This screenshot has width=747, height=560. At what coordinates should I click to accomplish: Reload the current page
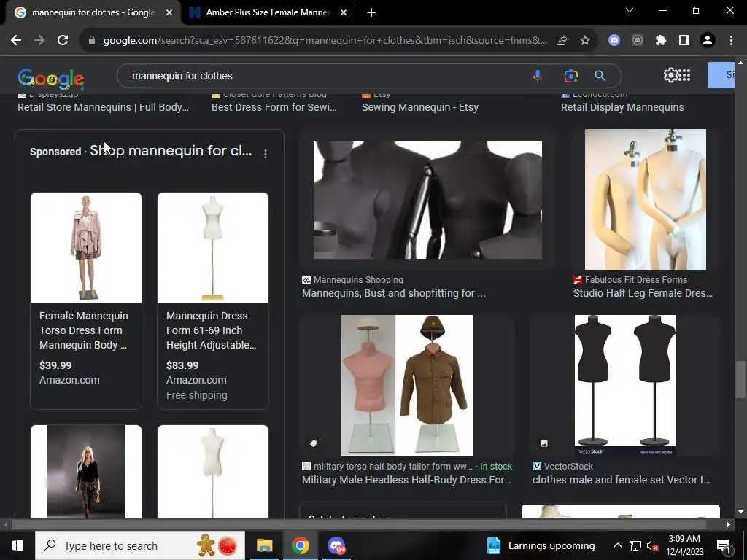(63, 41)
